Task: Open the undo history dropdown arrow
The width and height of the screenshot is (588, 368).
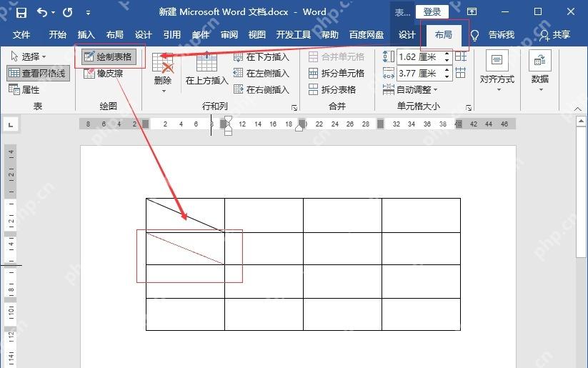Action: (x=54, y=13)
